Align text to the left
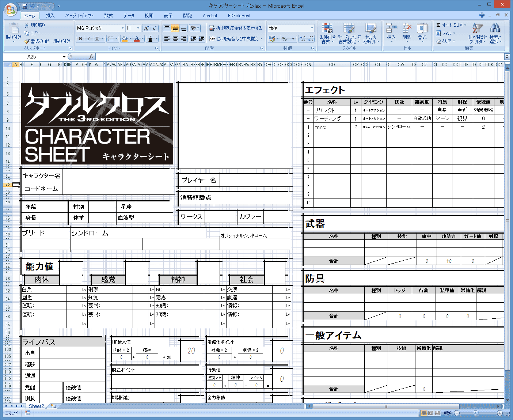 tap(167, 39)
